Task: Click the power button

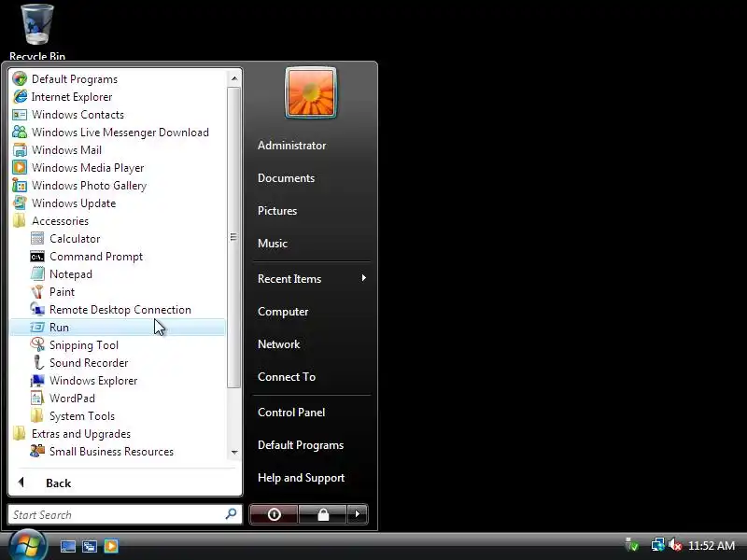Action: click(x=274, y=514)
